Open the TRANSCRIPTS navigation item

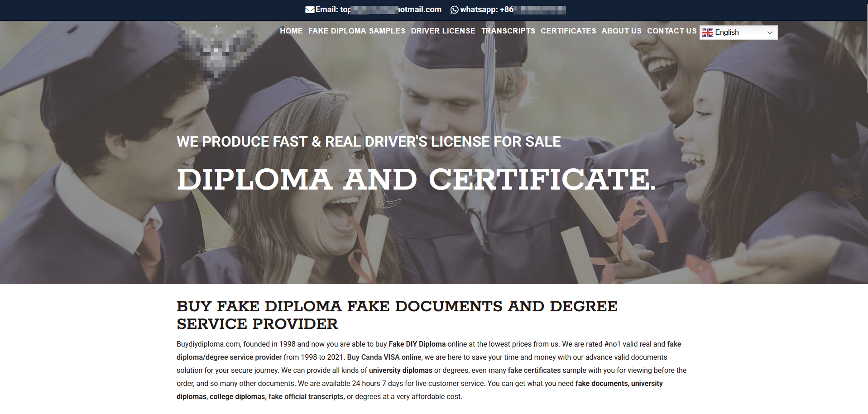tap(508, 31)
